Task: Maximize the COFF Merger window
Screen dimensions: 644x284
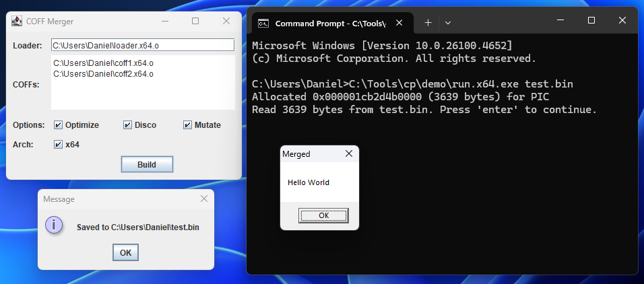Action: point(195,22)
